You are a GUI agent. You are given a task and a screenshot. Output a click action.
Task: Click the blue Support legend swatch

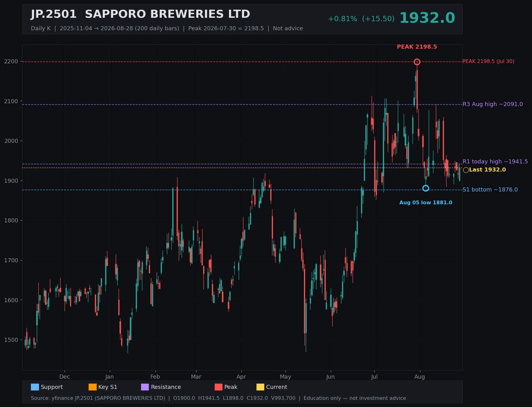(35, 387)
